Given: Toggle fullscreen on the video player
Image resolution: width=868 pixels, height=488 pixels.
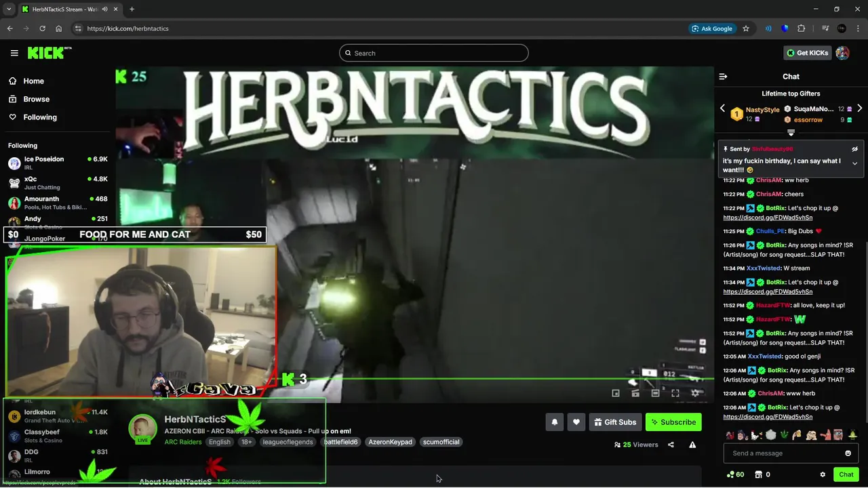Looking at the screenshot, I should click(675, 393).
